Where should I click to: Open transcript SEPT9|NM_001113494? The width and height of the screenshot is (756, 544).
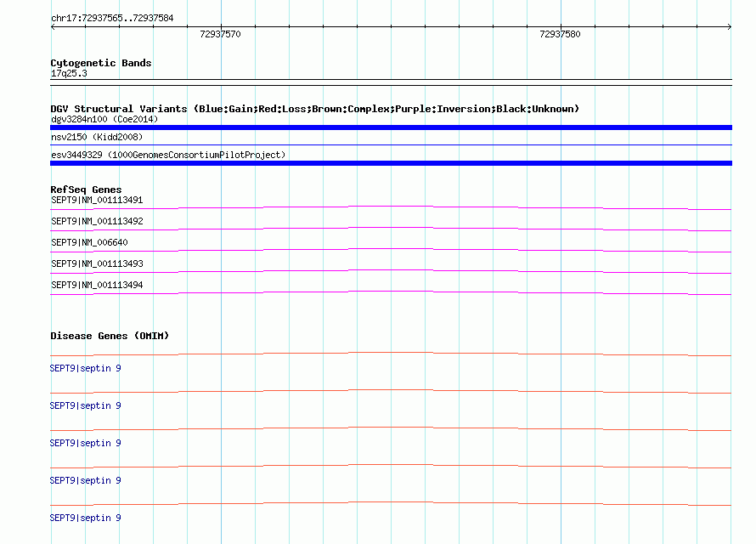click(x=97, y=285)
